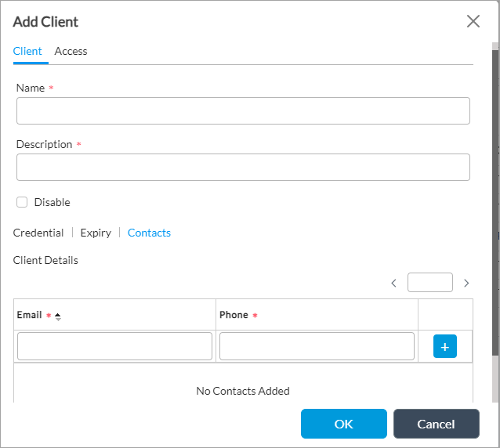Select the Credential section link
500x448 pixels.
click(38, 233)
